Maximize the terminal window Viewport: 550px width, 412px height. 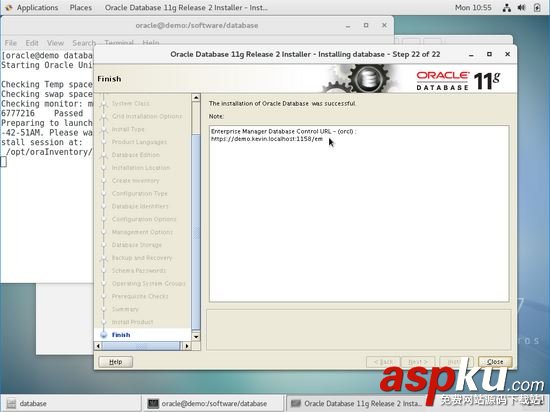pyautogui.click(x=366, y=25)
